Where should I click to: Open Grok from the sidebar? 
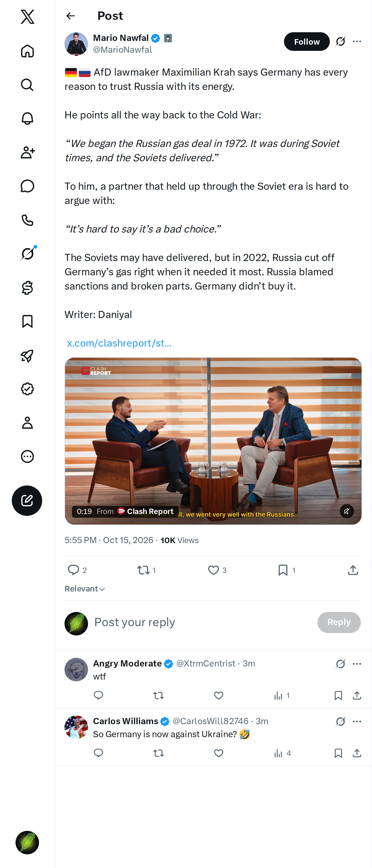point(27,254)
